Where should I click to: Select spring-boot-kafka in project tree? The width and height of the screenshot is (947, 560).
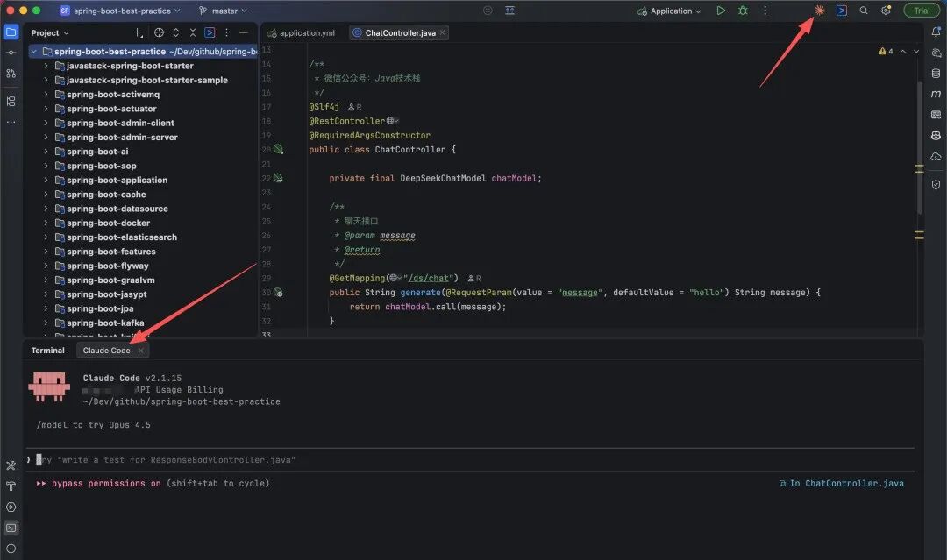click(x=105, y=323)
